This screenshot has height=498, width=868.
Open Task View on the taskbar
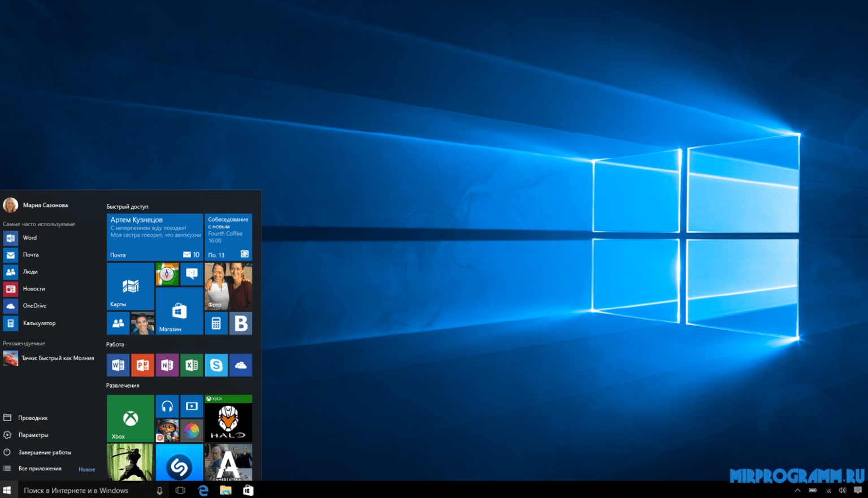point(180,490)
